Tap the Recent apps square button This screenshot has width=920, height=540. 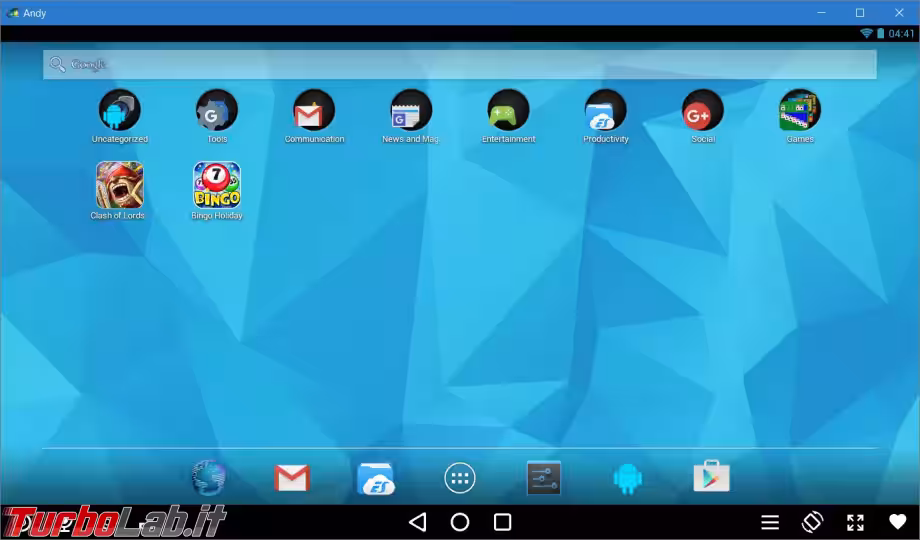pyautogui.click(x=502, y=522)
